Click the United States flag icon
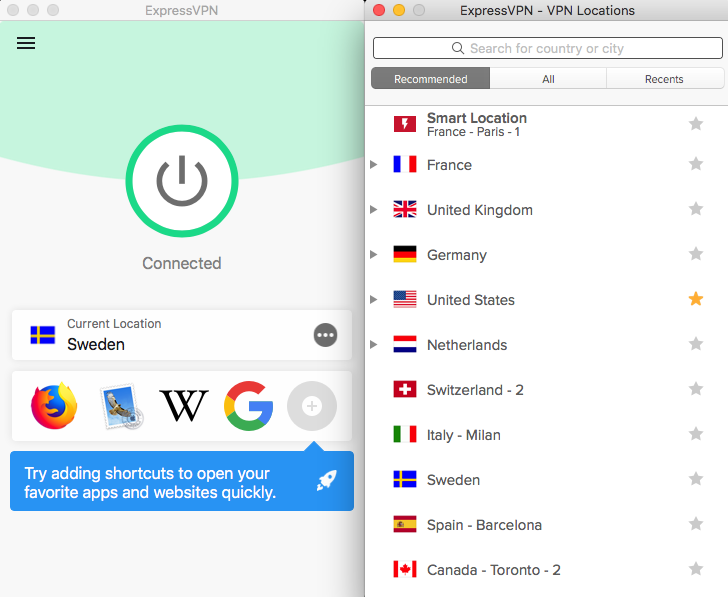Viewport: 728px width, 597px height. pyautogui.click(x=405, y=299)
